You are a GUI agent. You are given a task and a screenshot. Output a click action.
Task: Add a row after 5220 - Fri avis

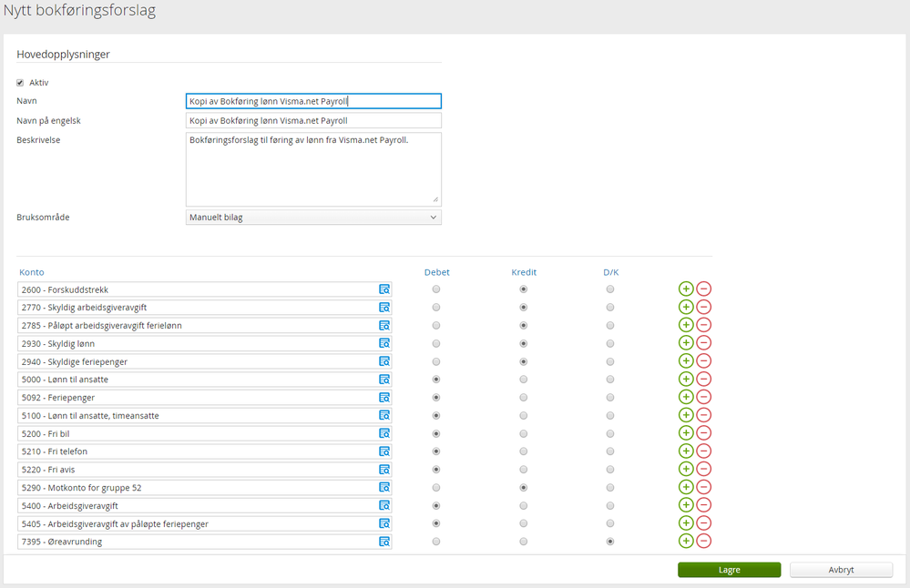coord(686,469)
